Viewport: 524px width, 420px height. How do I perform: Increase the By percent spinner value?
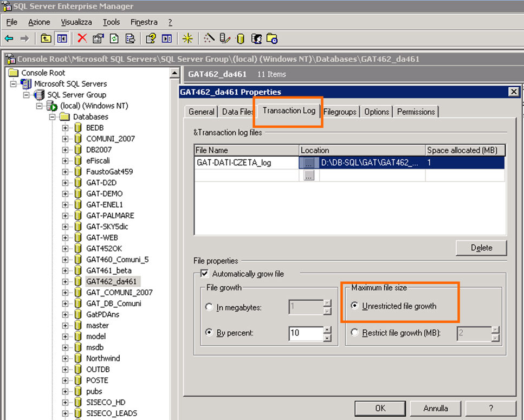pyautogui.click(x=327, y=329)
